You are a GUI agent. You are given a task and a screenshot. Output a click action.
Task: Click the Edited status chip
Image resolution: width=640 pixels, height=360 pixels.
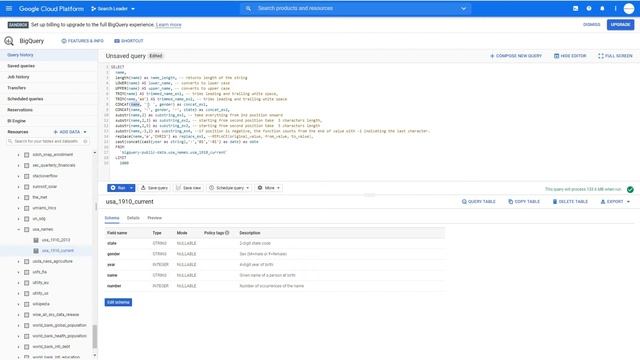tap(156, 56)
